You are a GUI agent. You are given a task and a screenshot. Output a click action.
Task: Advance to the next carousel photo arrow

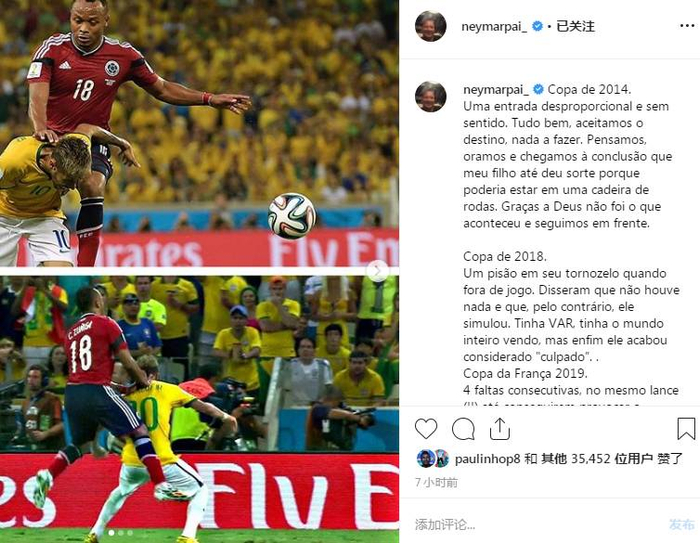click(378, 271)
